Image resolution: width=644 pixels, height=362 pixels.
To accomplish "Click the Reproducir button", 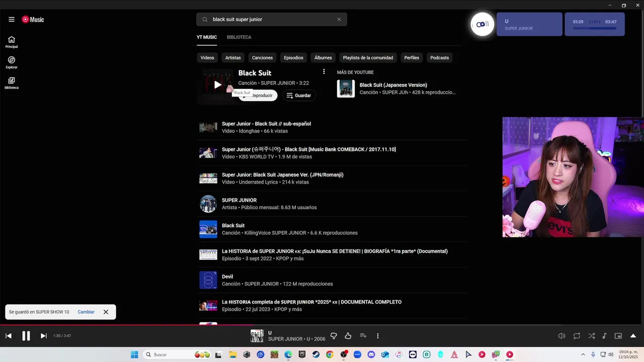I will pos(258,96).
